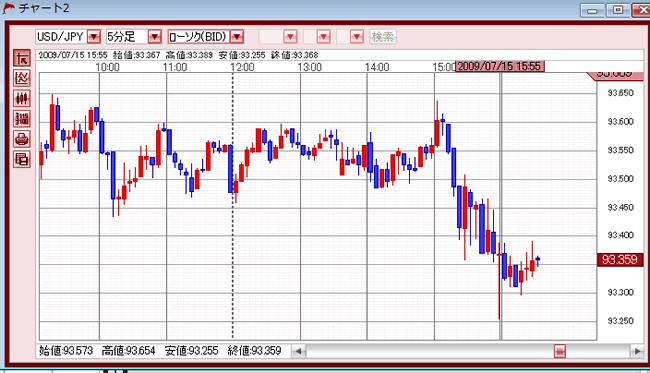Click the red horizontal scrollbar thumb
This screenshot has width=650, height=373.
560,352
